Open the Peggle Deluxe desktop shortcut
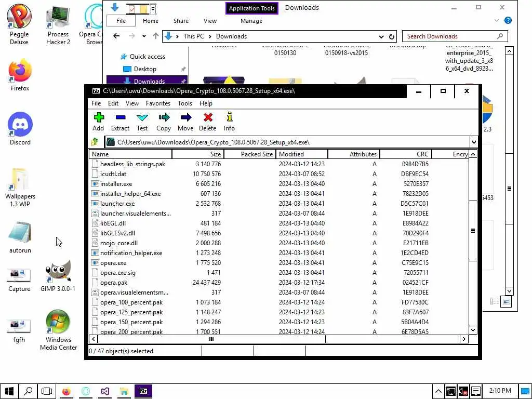Viewport: 532px width, 399px height. tap(19, 24)
